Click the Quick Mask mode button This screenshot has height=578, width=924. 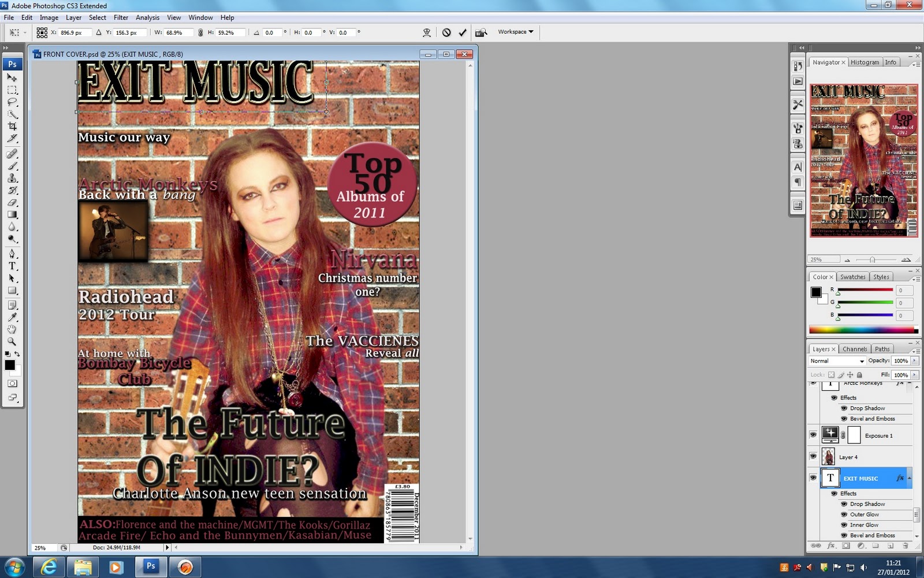point(12,383)
